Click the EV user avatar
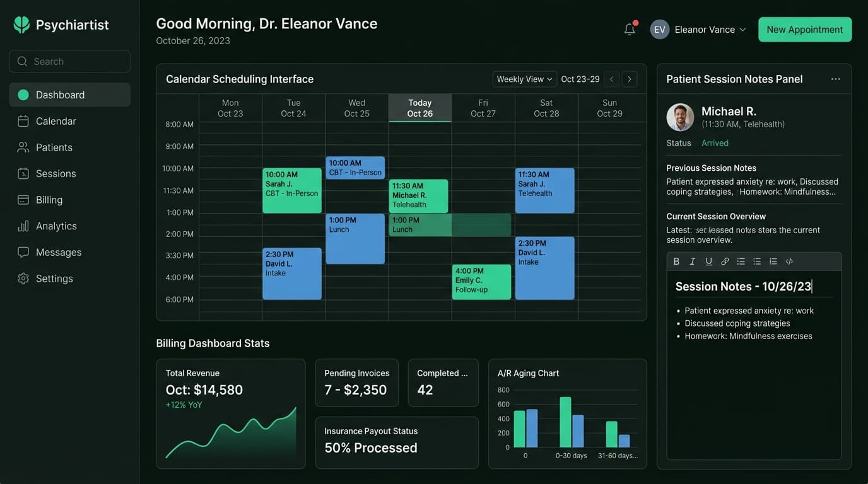868x484 pixels. click(x=660, y=30)
